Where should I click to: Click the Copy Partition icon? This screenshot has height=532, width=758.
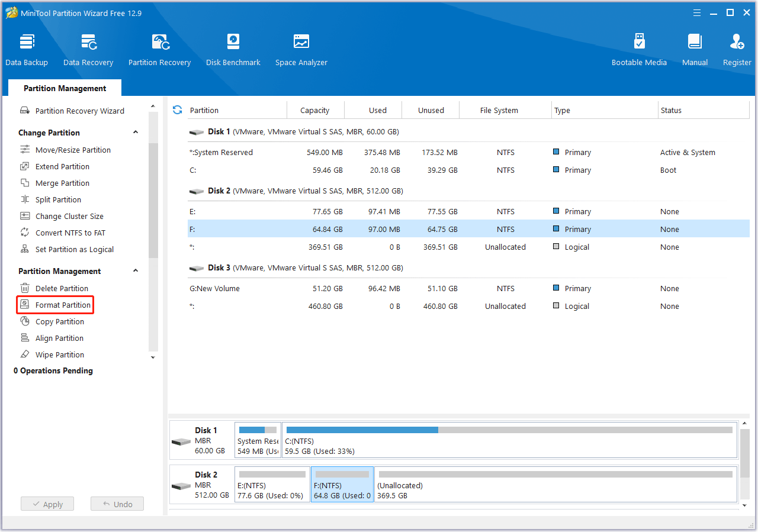click(x=25, y=321)
